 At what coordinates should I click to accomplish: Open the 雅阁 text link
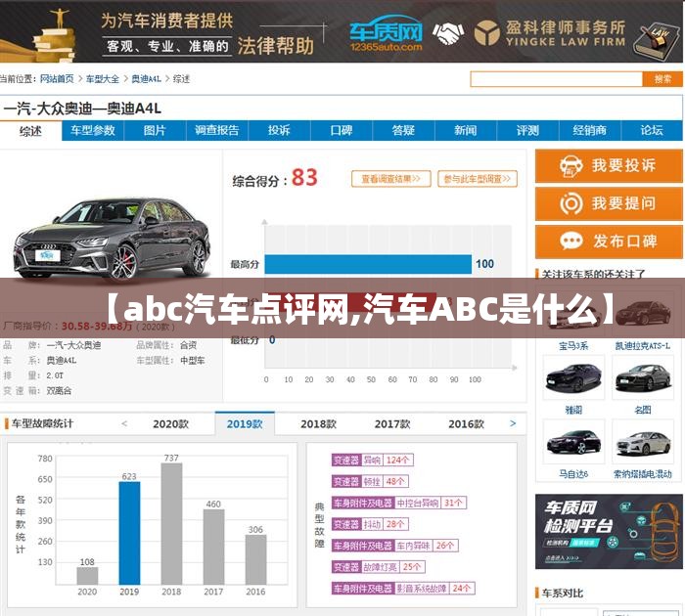[x=573, y=410]
